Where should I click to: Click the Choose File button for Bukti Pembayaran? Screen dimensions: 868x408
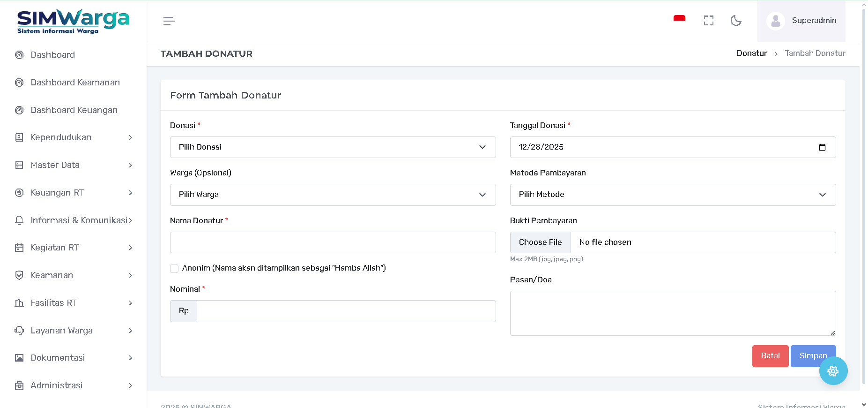tap(540, 242)
